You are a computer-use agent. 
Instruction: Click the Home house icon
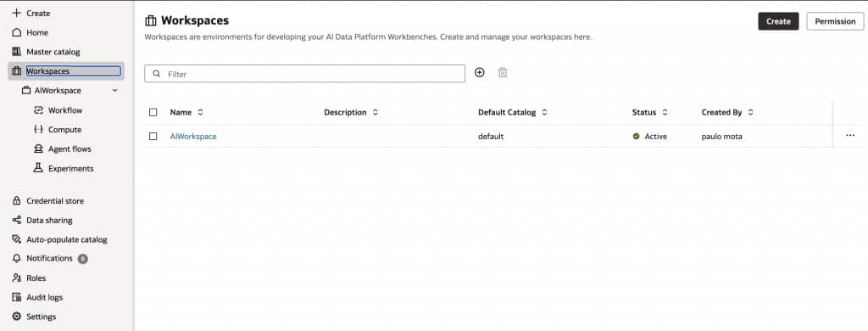tap(17, 32)
